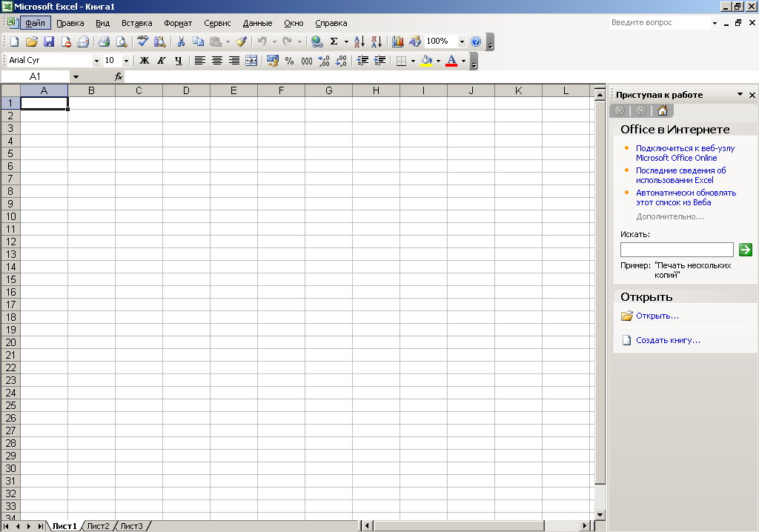
Task: Sort ascending with the A-Z icon
Action: pyautogui.click(x=359, y=41)
